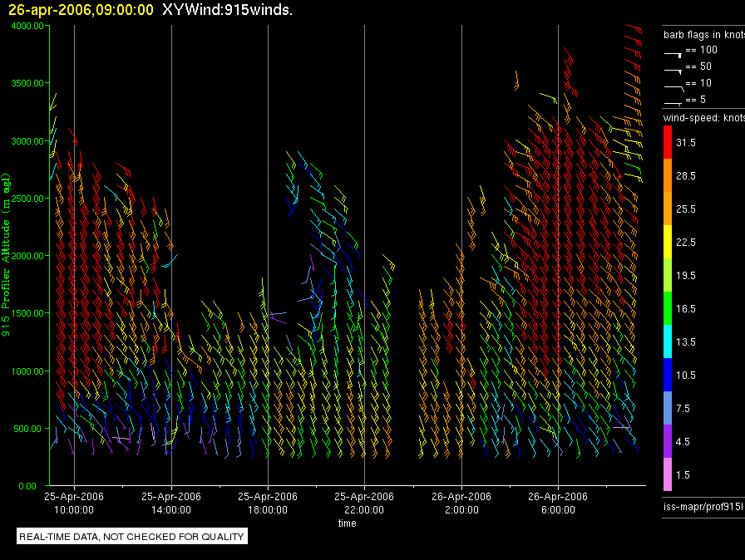Viewport: 745px width, 560px height.
Task: Pick the yellow 22.5 knots legend color
Action: point(669,242)
